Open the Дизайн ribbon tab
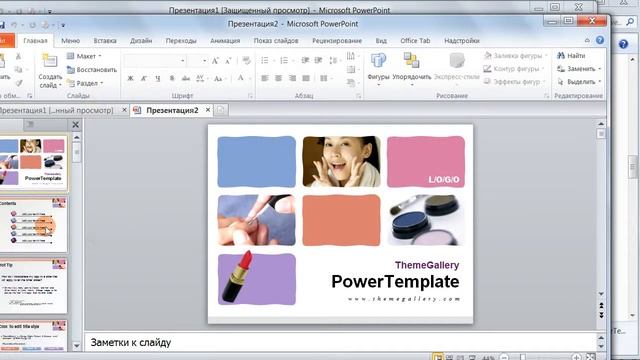Viewport: 640px width, 360px height. click(141, 41)
